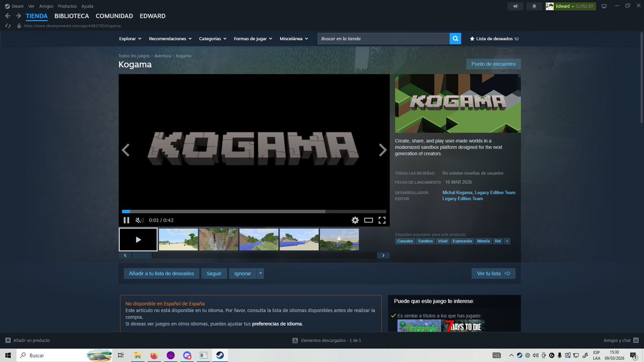Show previous media with left arrow
The image size is (644, 362).
126,150
